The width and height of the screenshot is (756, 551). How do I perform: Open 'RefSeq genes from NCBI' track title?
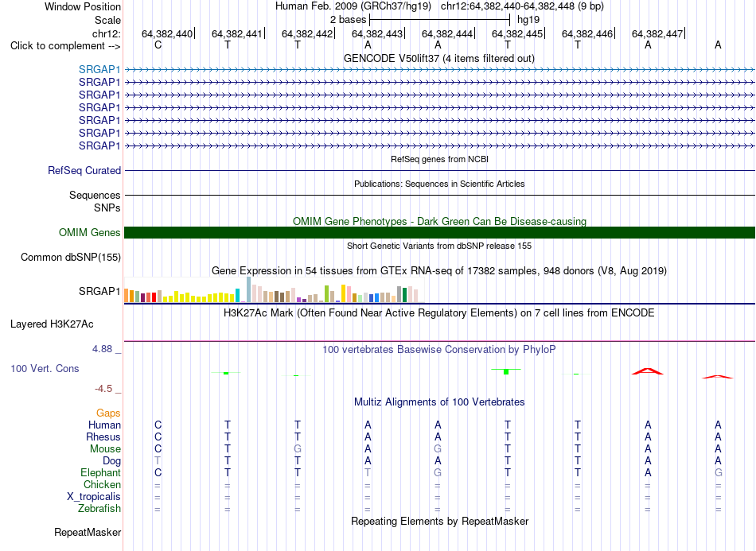pos(439,159)
